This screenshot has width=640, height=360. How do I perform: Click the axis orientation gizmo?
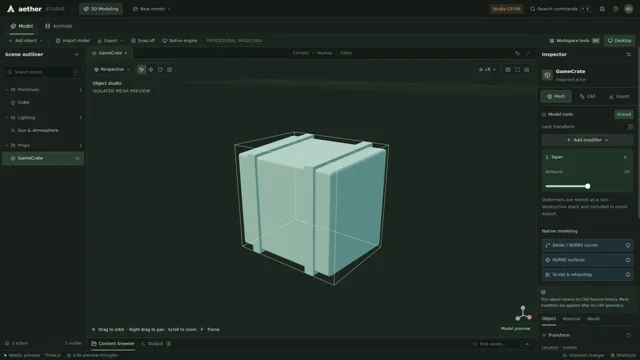(x=523, y=313)
